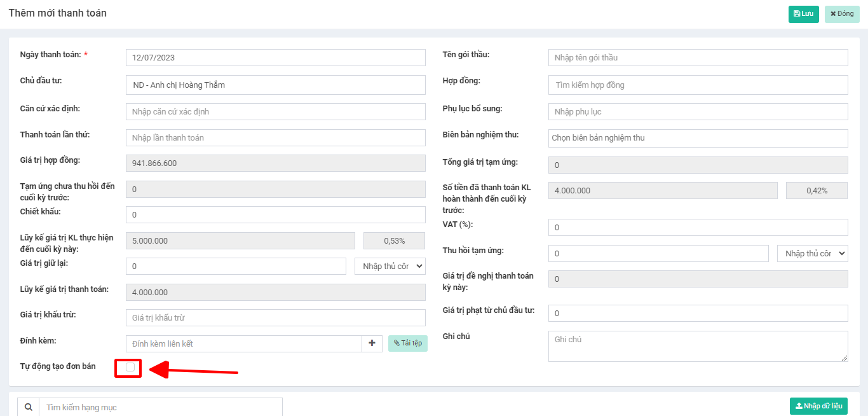Click the Ngày thanh toán date field
Image resolution: width=868 pixels, height=416 pixels.
pos(275,57)
